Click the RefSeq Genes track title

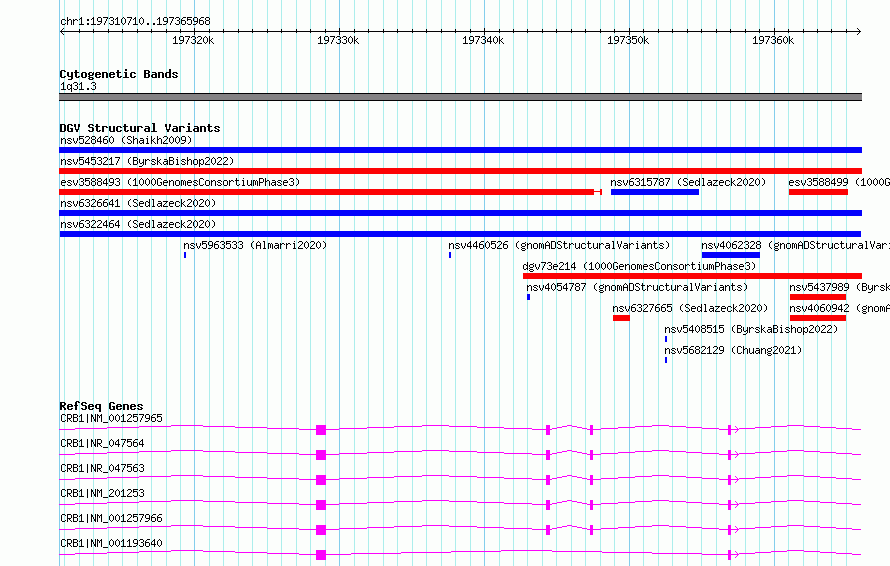(101, 406)
